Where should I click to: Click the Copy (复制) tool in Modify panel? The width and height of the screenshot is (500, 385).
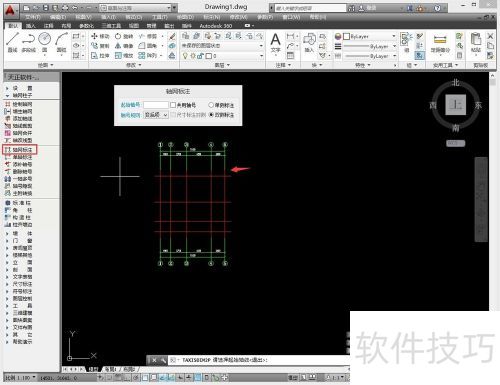(100, 46)
